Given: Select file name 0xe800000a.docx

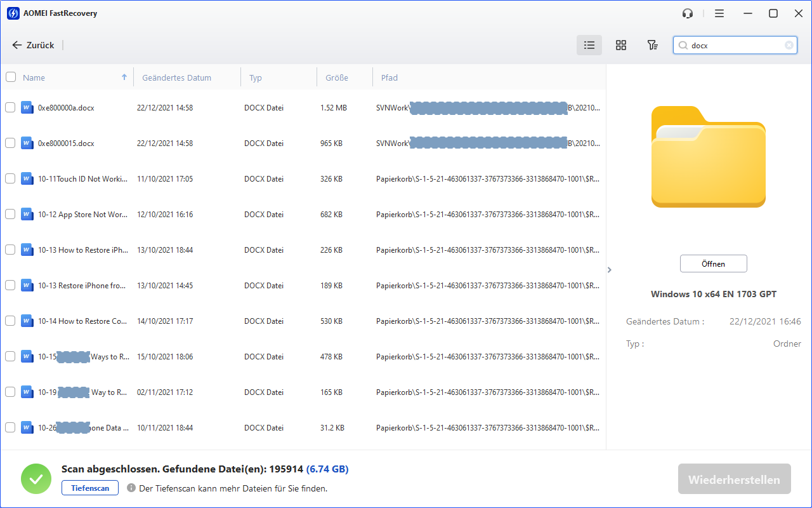Looking at the screenshot, I should click(66, 108).
